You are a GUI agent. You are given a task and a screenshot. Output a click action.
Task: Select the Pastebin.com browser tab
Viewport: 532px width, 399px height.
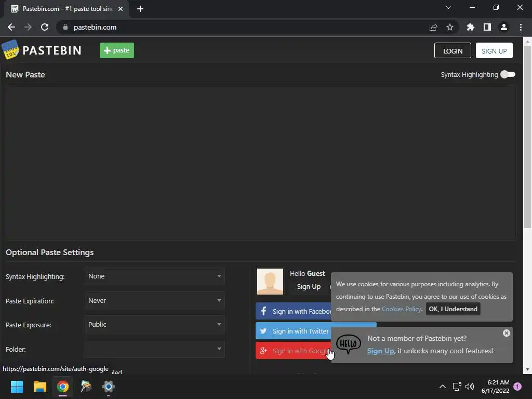pos(66,9)
